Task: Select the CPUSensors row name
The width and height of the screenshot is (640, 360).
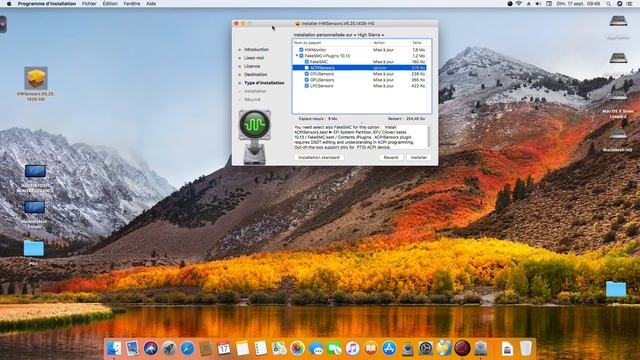Action: pyautogui.click(x=322, y=74)
